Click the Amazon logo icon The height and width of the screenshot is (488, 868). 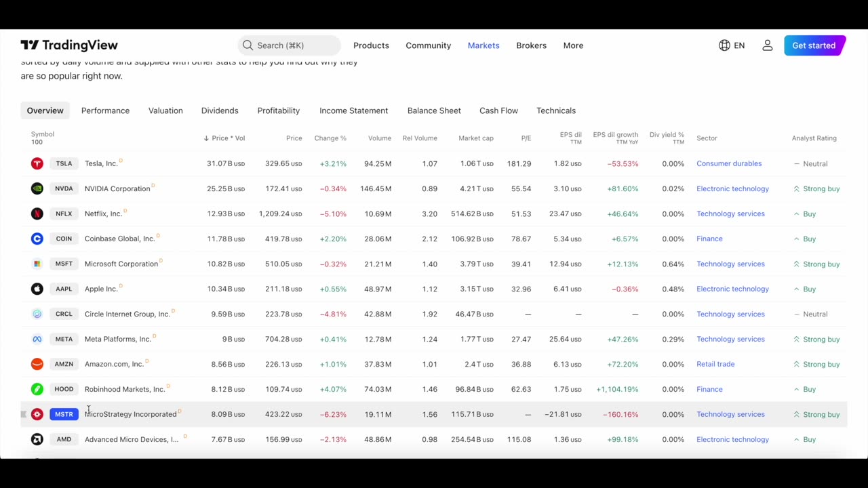coord(37,364)
